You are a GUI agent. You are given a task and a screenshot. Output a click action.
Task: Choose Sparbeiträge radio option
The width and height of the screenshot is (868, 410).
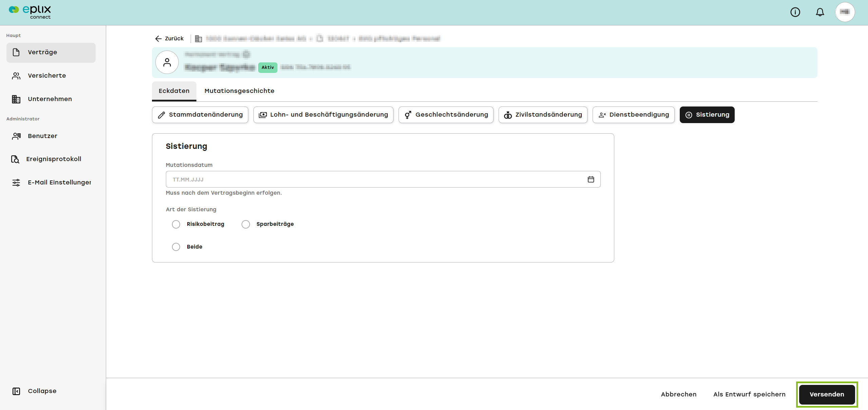click(x=246, y=224)
